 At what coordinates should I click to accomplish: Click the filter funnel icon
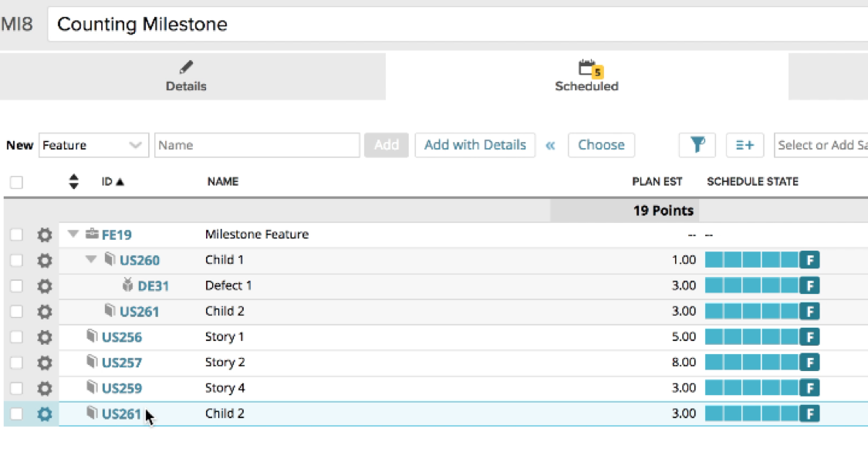(x=697, y=145)
